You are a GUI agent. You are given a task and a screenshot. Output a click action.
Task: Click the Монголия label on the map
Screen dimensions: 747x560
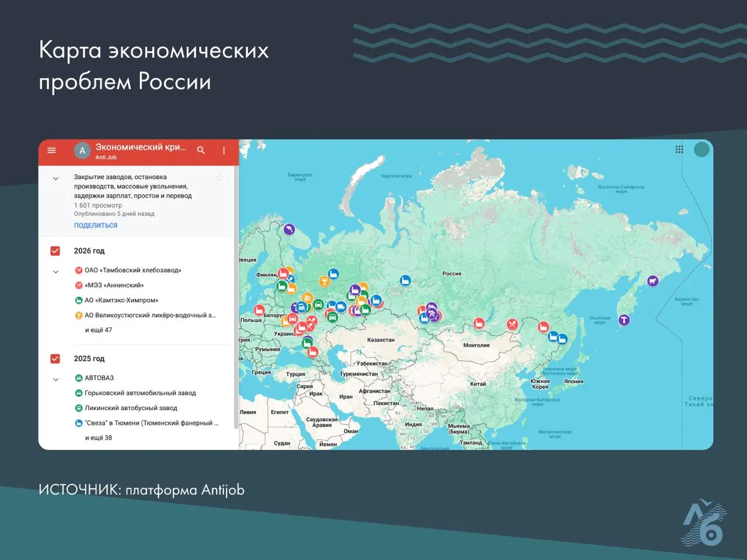tap(476, 345)
